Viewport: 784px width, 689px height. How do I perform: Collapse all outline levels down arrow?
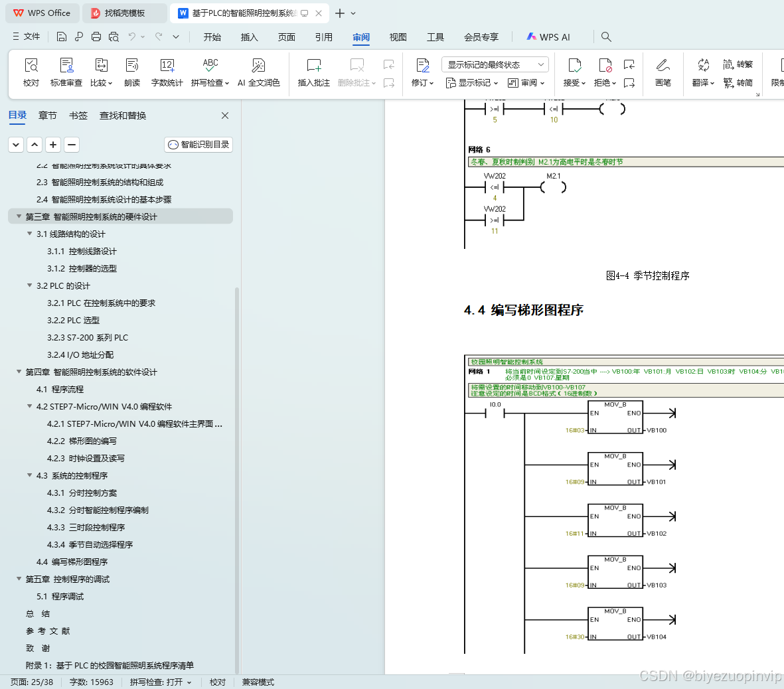(x=16, y=145)
